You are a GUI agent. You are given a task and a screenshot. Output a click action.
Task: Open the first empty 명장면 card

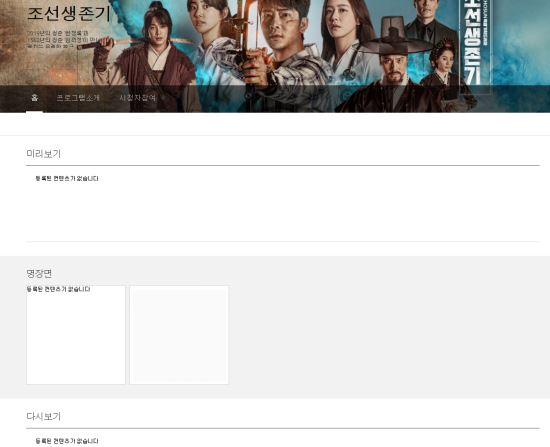coord(76,335)
